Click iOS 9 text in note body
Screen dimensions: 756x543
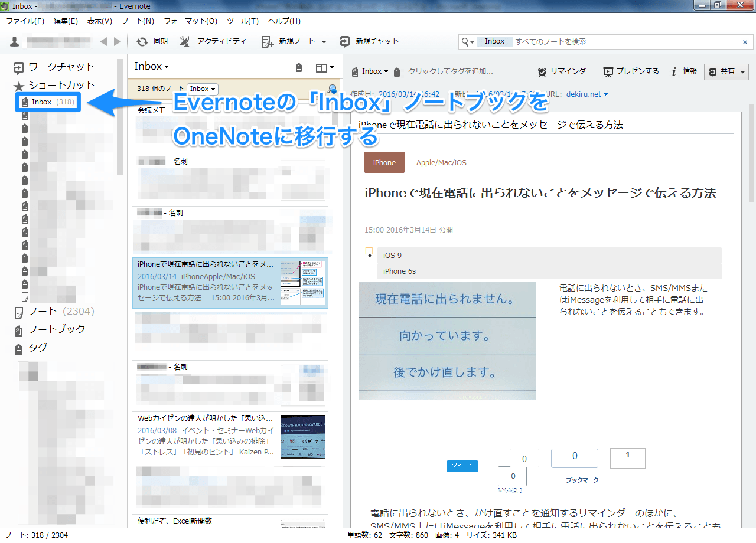[x=392, y=256]
